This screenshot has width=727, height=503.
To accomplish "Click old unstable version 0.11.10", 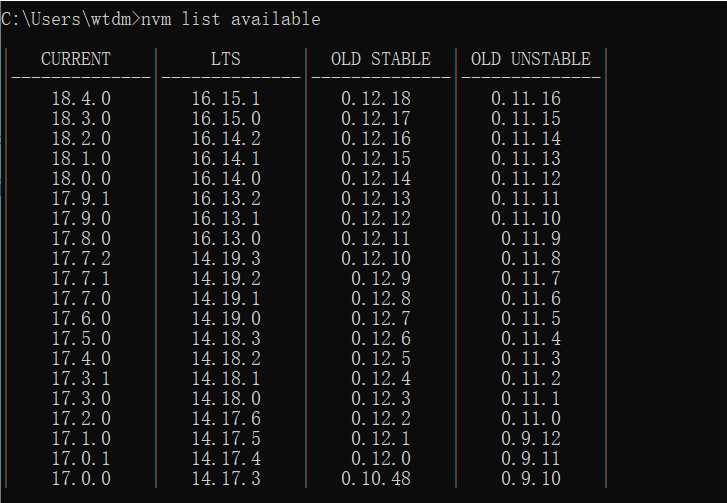I will tap(526, 218).
